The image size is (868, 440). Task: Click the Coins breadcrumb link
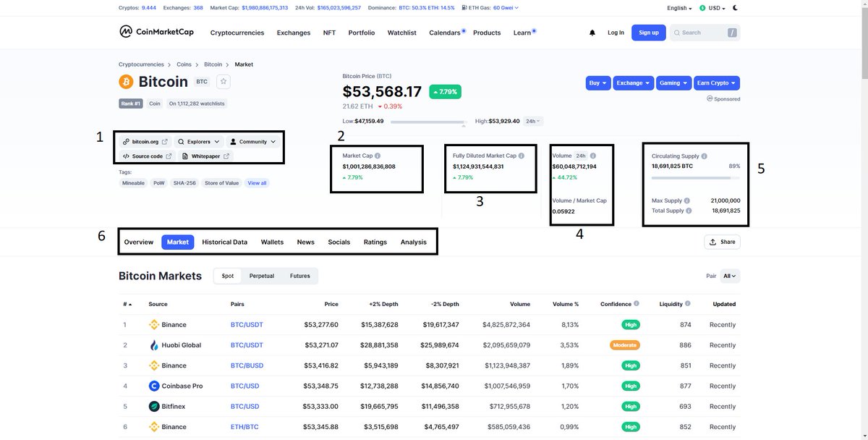click(x=184, y=64)
